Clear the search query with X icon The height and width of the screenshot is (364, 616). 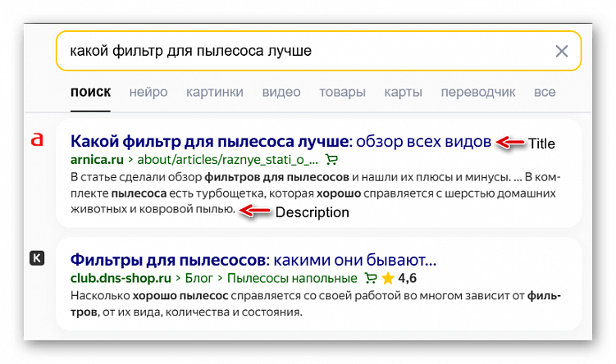pos(561,51)
